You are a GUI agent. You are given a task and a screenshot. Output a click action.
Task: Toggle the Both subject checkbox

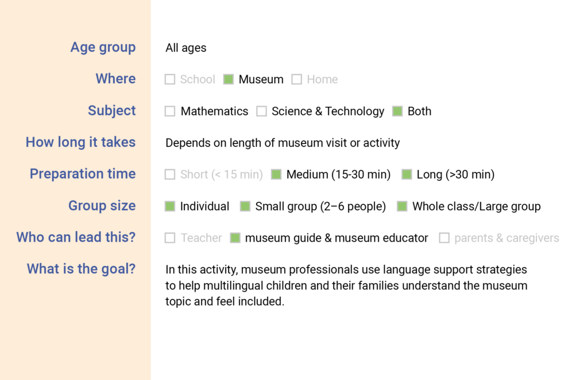[397, 111]
